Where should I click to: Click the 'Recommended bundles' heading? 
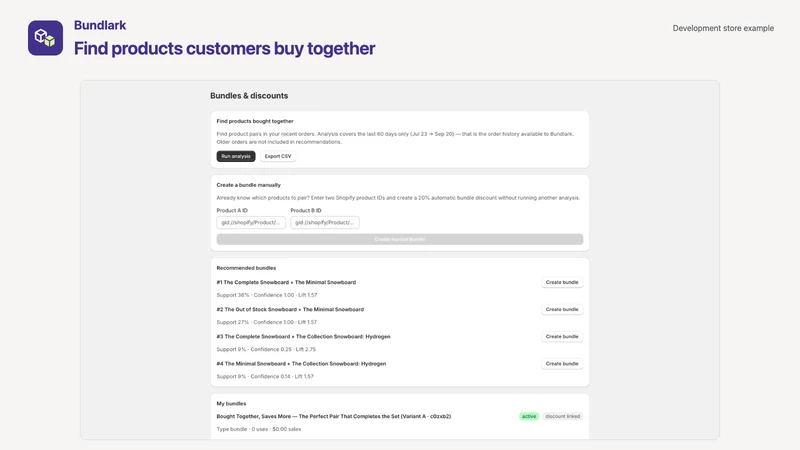pos(246,268)
